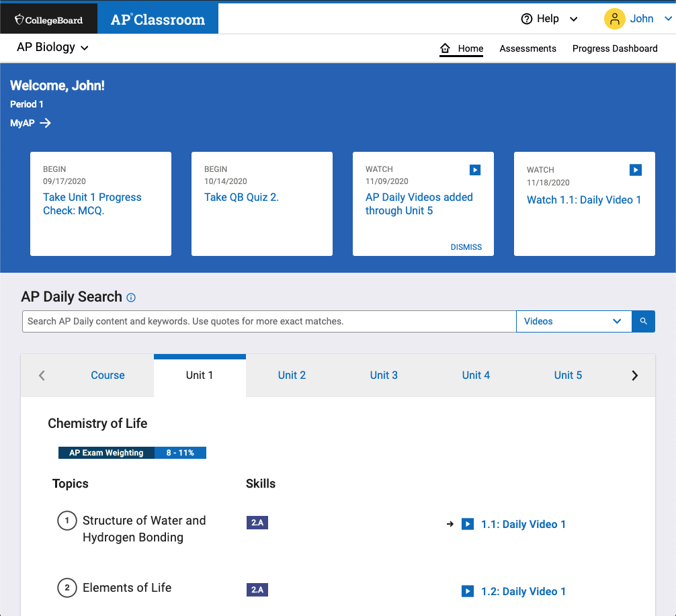Go to the Home nav item
This screenshot has height=616, width=676.
[x=461, y=48]
